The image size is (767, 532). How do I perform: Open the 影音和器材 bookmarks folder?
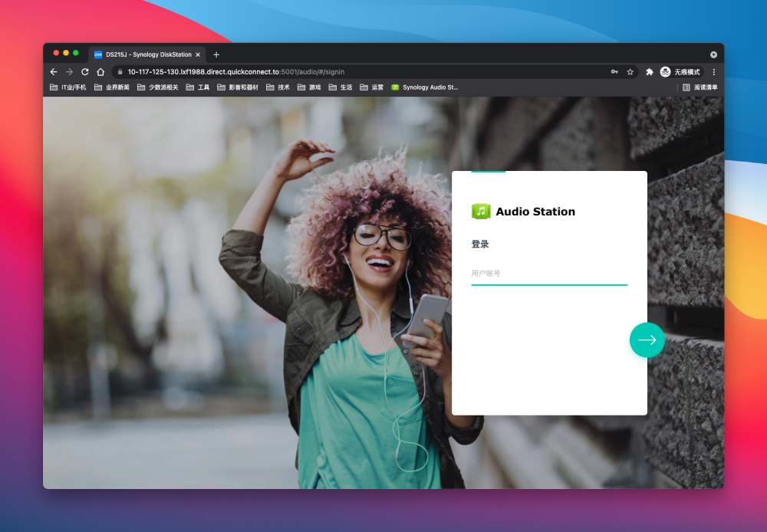pos(237,87)
